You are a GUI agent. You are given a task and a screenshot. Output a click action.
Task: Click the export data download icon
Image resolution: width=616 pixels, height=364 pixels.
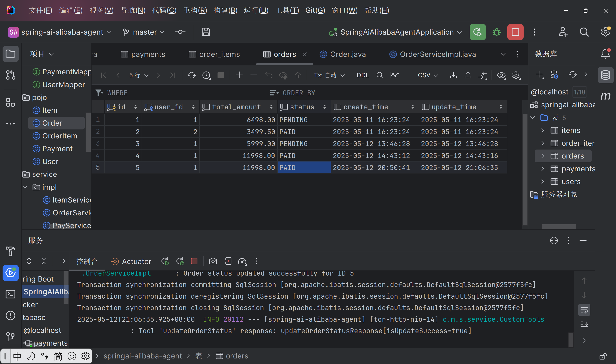(453, 75)
